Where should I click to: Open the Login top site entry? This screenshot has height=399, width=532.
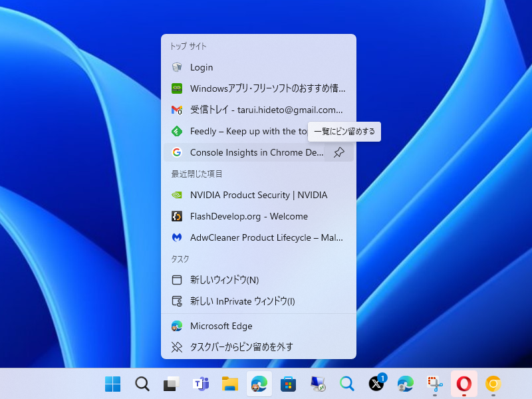coord(259,67)
